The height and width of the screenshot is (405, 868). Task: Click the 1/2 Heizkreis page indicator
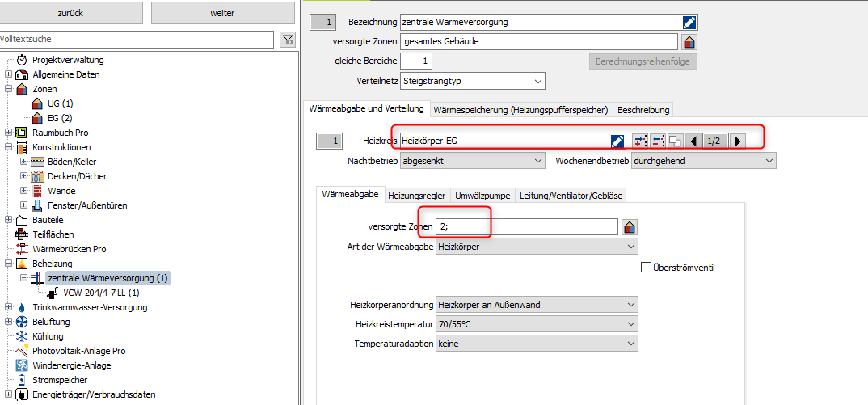pos(714,141)
